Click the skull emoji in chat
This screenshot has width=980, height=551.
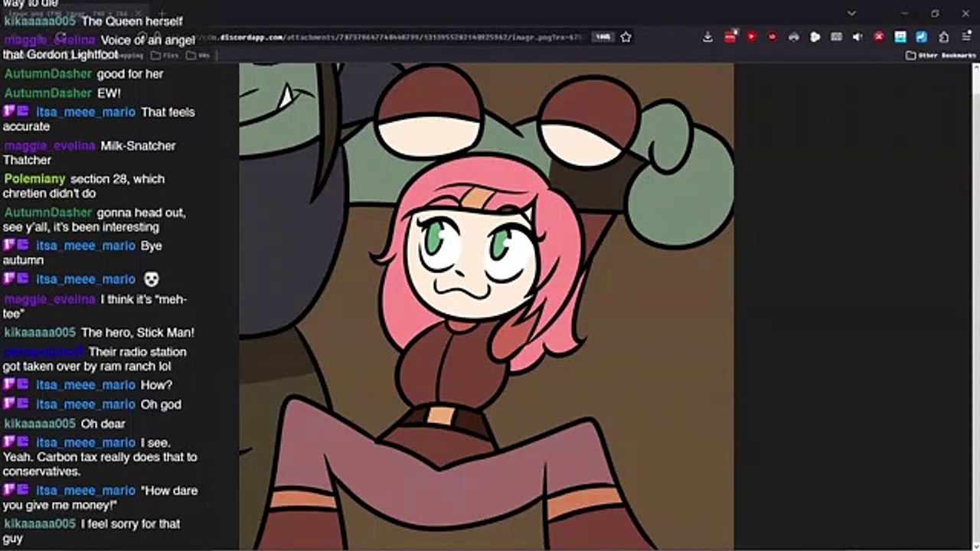click(151, 279)
